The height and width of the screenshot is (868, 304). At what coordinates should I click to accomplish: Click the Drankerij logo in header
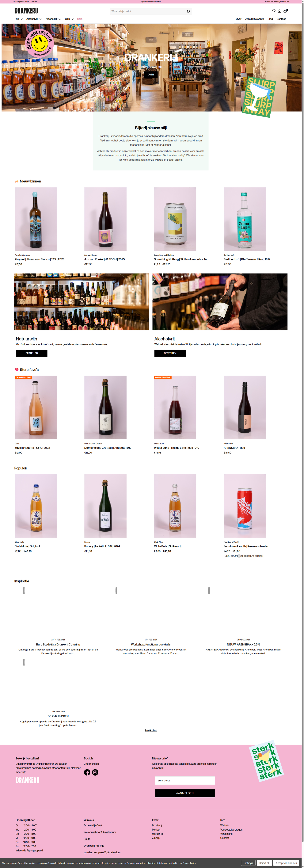[26, 11]
